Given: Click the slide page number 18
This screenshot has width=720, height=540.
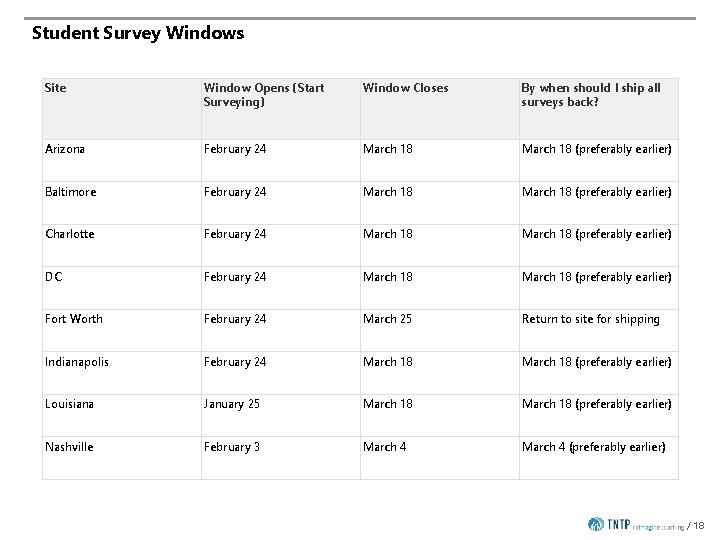Looking at the screenshot, I should click(x=698, y=525).
